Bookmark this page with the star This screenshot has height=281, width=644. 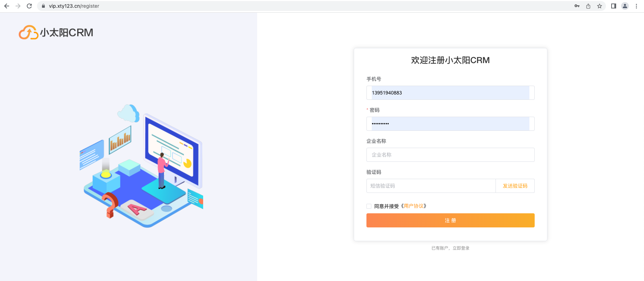point(600,6)
